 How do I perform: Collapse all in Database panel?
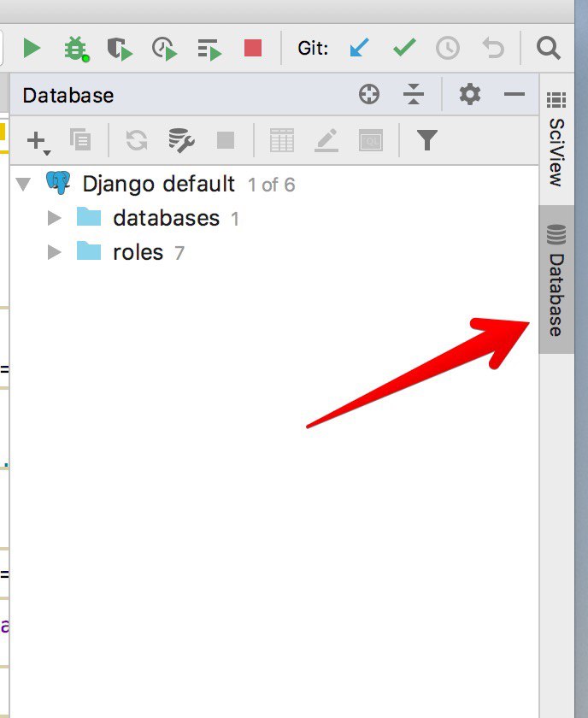[x=414, y=94]
